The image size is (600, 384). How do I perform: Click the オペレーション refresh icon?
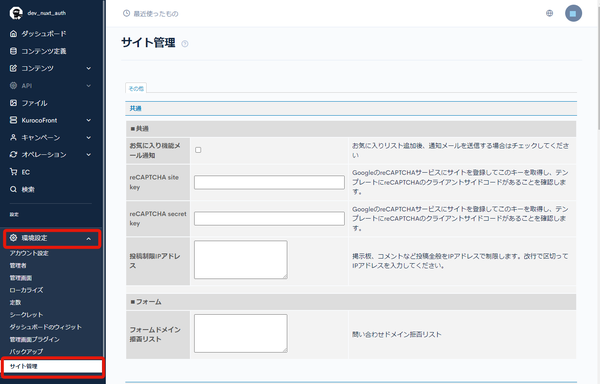[13, 155]
